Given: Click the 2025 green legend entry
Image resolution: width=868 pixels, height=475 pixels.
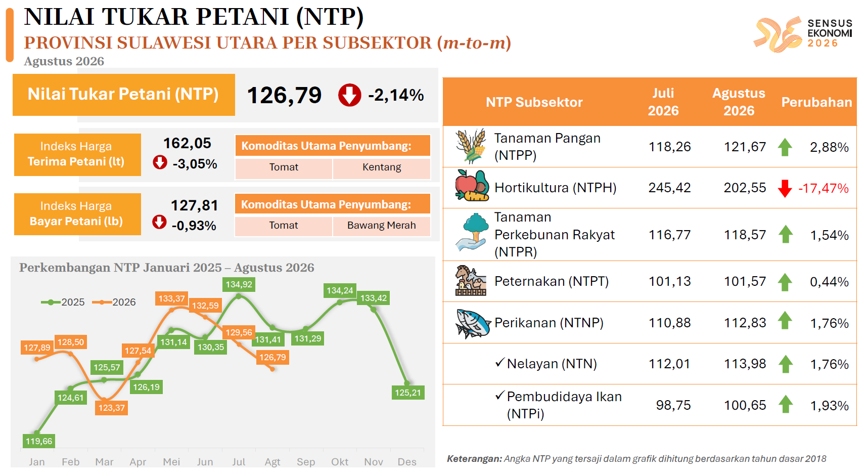Looking at the screenshot, I should tap(63, 302).
